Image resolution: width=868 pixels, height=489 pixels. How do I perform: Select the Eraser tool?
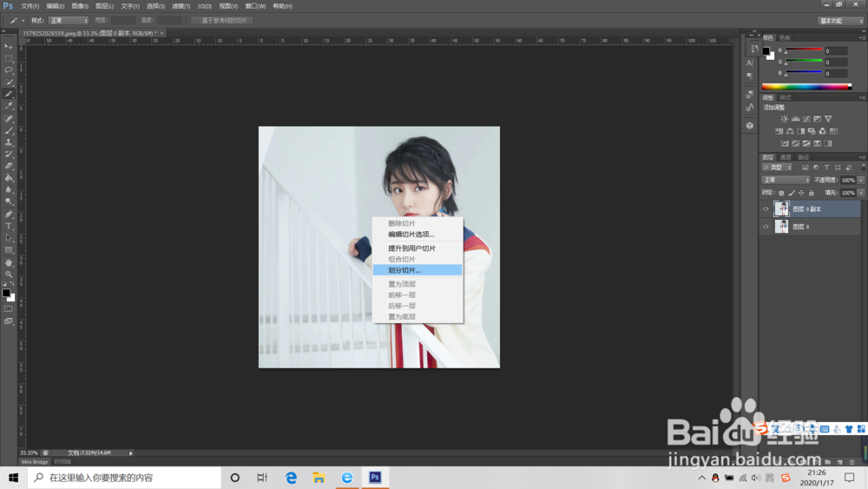[9, 166]
